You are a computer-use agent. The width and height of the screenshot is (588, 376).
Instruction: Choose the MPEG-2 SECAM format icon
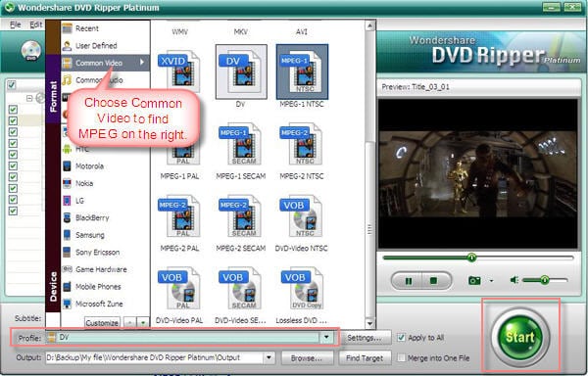240,216
